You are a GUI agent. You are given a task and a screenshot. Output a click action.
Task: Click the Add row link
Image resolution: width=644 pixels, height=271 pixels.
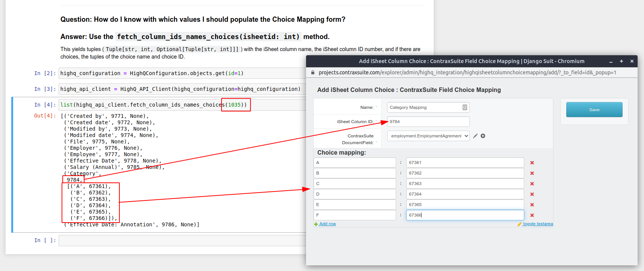(x=325, y=224)
